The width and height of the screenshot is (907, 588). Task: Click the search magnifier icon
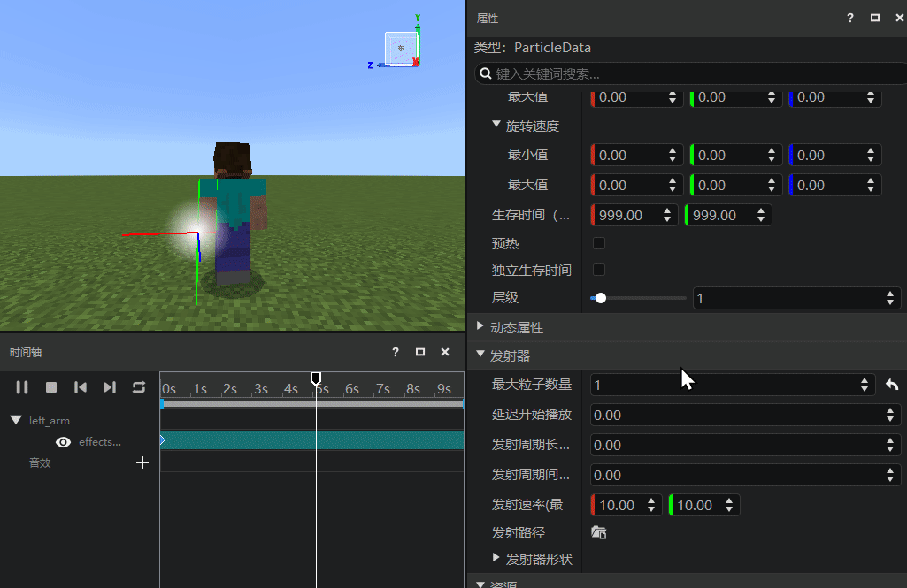(x=486, y=73)
